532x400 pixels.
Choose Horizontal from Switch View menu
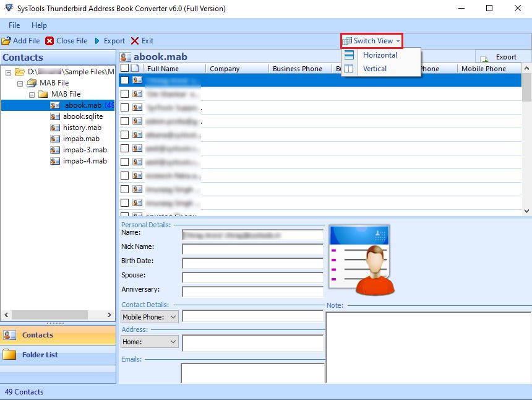point(380,55)
